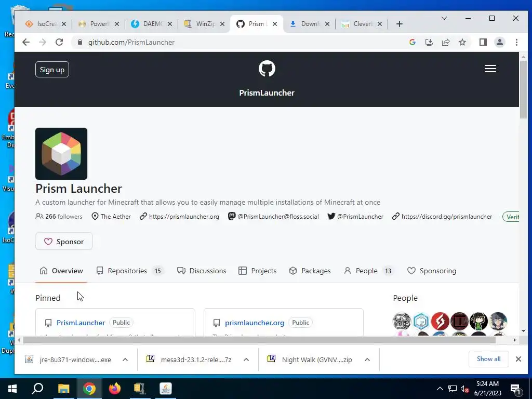Open the People tab
The image size is (532, 399).
(368, 271)
